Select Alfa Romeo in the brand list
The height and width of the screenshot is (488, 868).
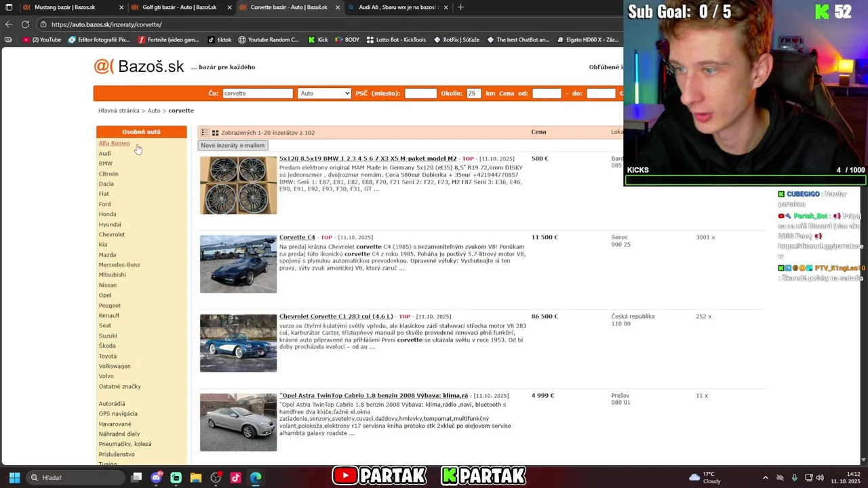[114, 143]
